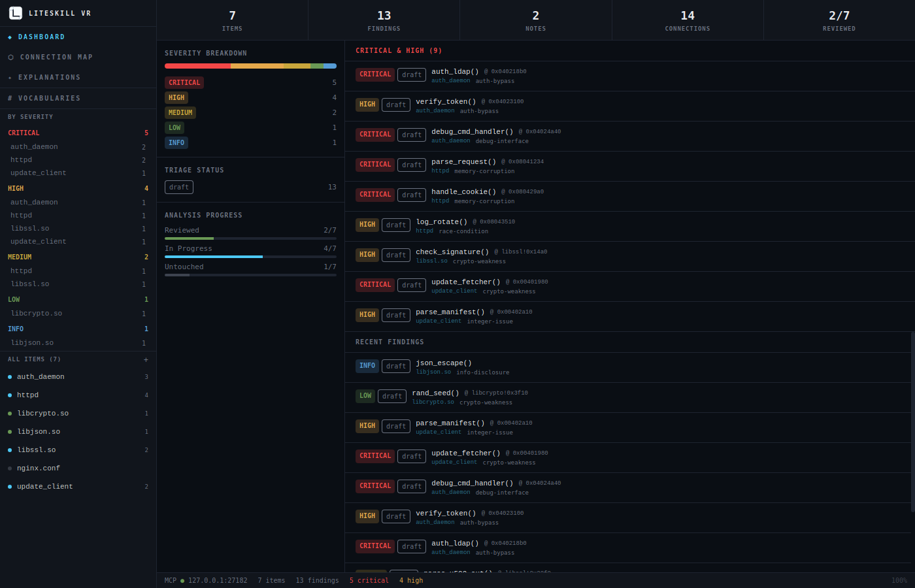Select libssl.so under HIGH severity group
This screenshot has width=915, height=588.
pos(78,229)
